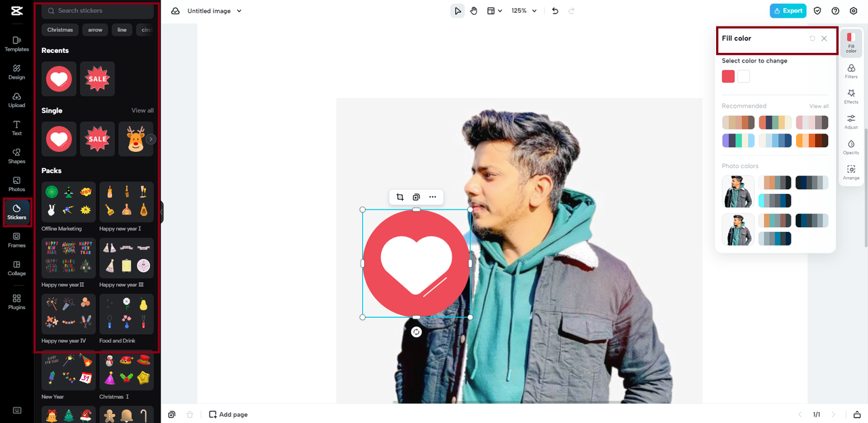Open the Adjust panel
868x423 pixels.
851,122
